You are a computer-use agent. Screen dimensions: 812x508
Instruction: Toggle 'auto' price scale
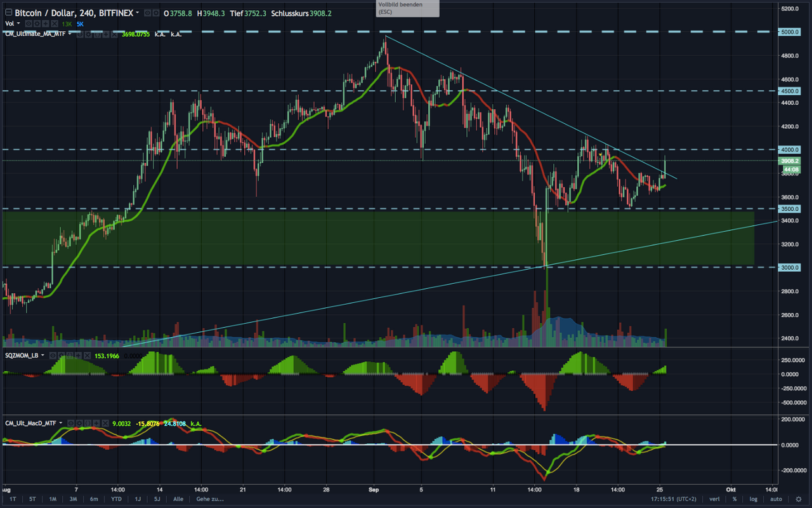coord(775,499)
